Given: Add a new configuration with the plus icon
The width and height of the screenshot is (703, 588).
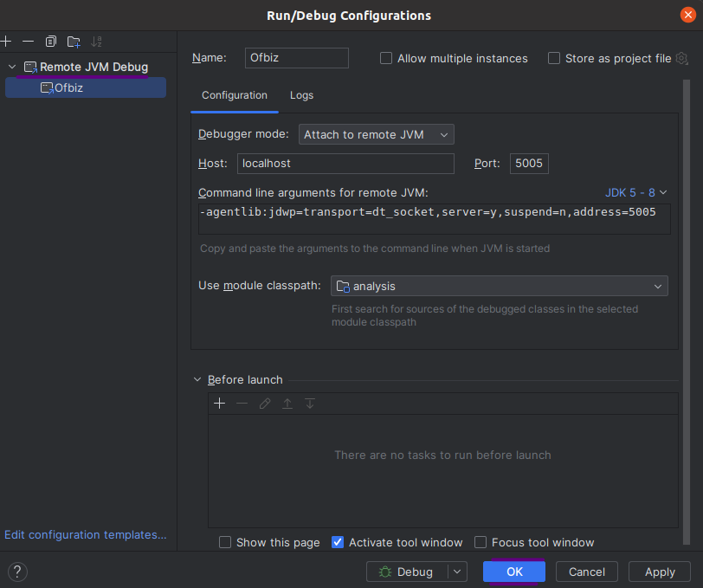Looking at the screenshot, I should [x=6, y=42].
